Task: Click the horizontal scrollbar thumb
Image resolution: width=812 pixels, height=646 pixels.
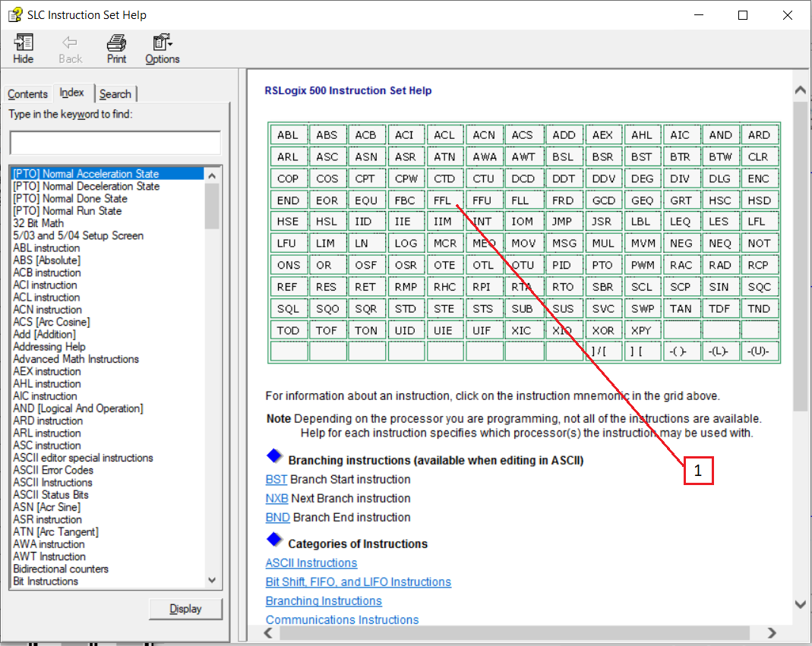Action: (x=515, y=632)
